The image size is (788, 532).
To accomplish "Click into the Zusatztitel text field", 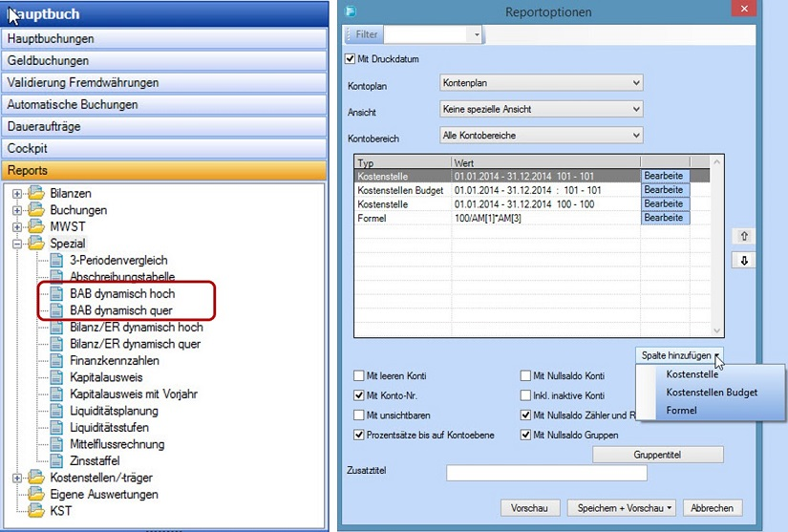I will [x=546, y=473].
